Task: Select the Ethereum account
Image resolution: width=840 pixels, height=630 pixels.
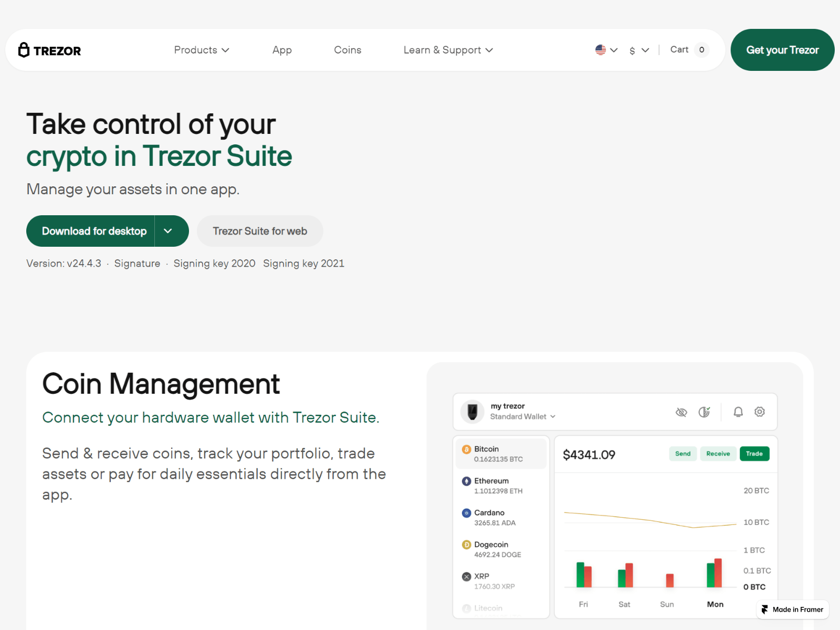Action: pyautogui.click(x=501, y=486)
